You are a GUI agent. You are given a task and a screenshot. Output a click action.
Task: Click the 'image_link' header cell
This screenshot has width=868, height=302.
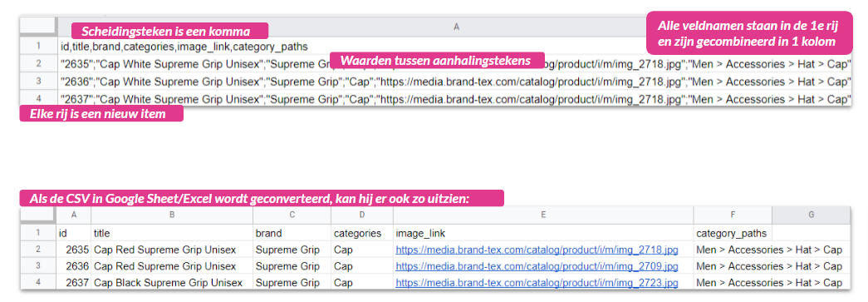point(543,233)
